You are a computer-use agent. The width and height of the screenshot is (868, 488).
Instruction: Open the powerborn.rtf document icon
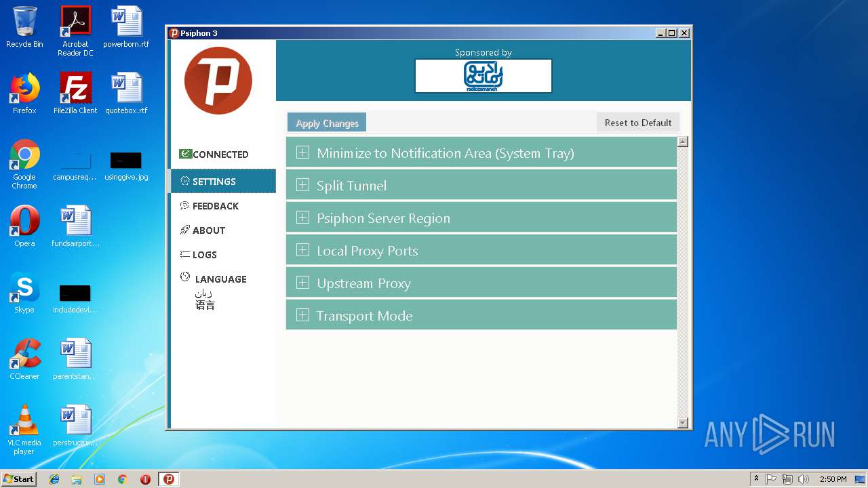126,27
